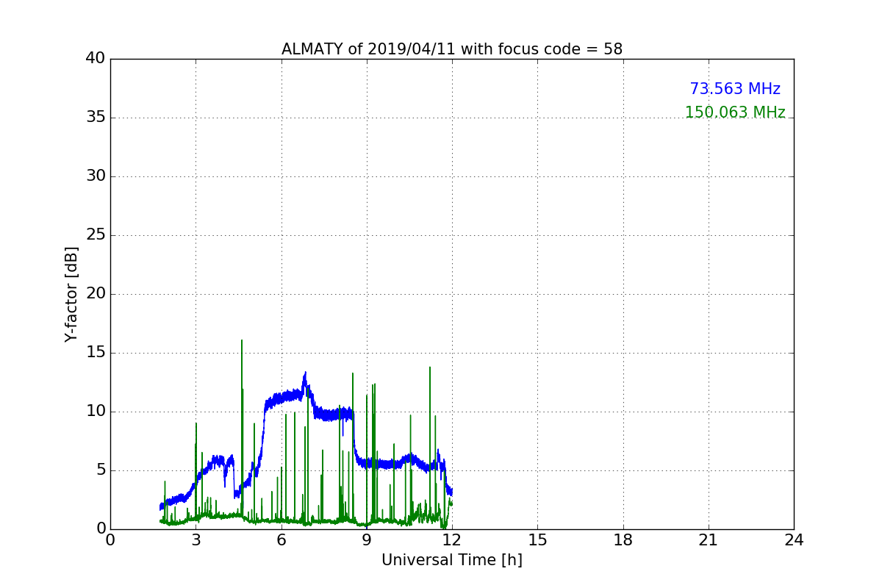Click the x-axis tick label 15
The width and height of the screenshot is (882, 588).
tap(537, 539)
